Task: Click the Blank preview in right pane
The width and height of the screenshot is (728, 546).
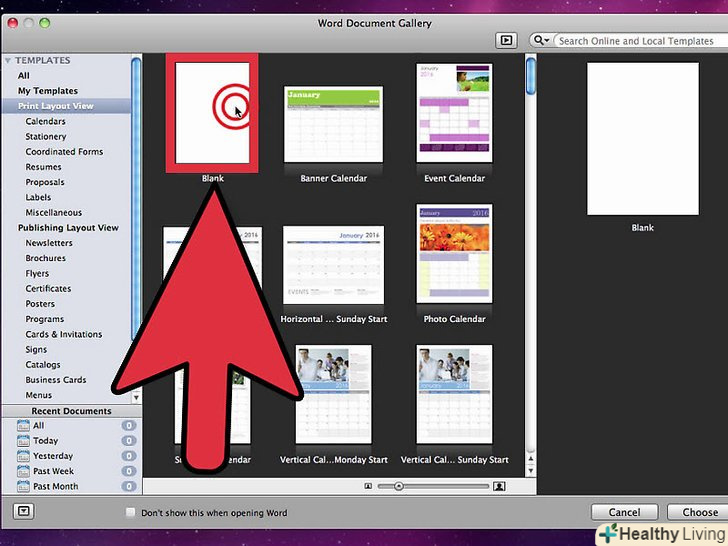Action: click(643, 139)
